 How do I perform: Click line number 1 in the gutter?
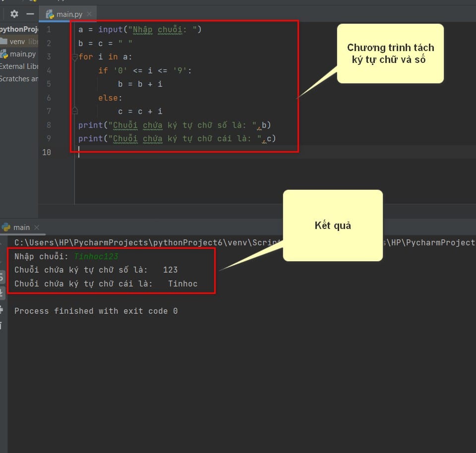coord(49,30)
